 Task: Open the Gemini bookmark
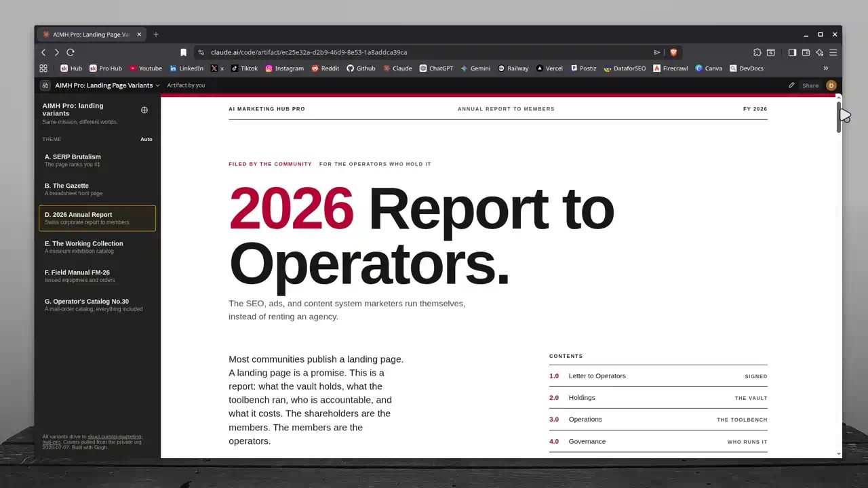pos(475,68)
